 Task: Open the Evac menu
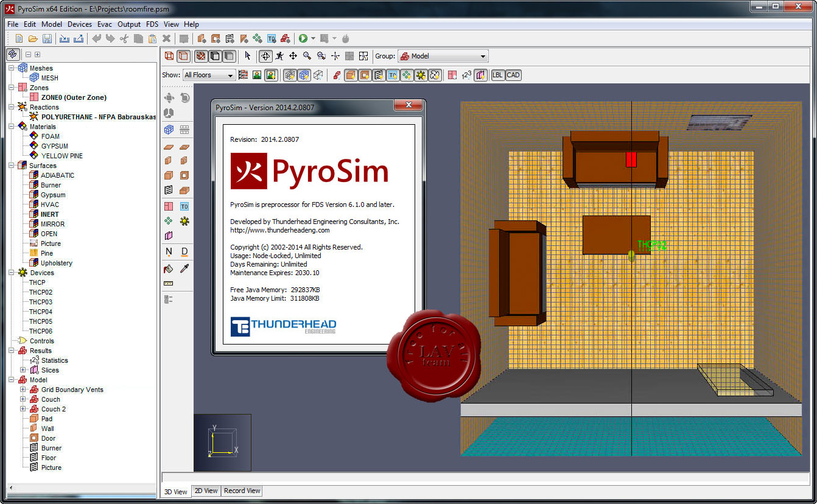(x=105, y=24)
